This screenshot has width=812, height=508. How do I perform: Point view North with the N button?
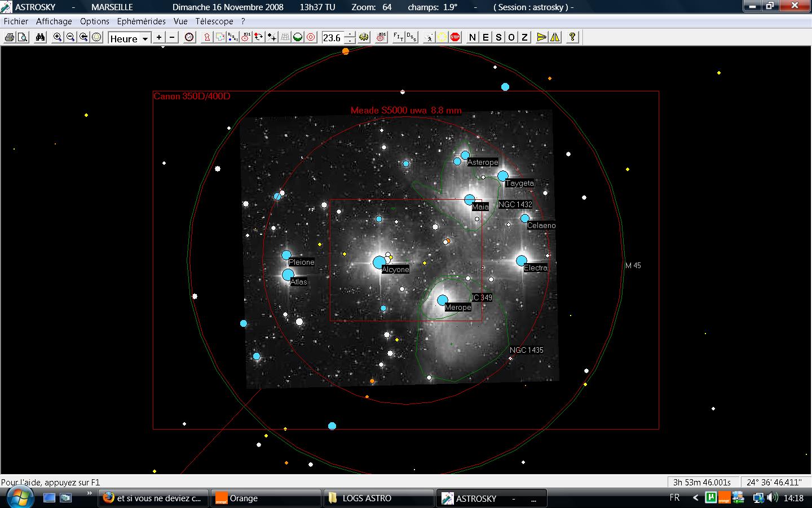coord(473,37)
